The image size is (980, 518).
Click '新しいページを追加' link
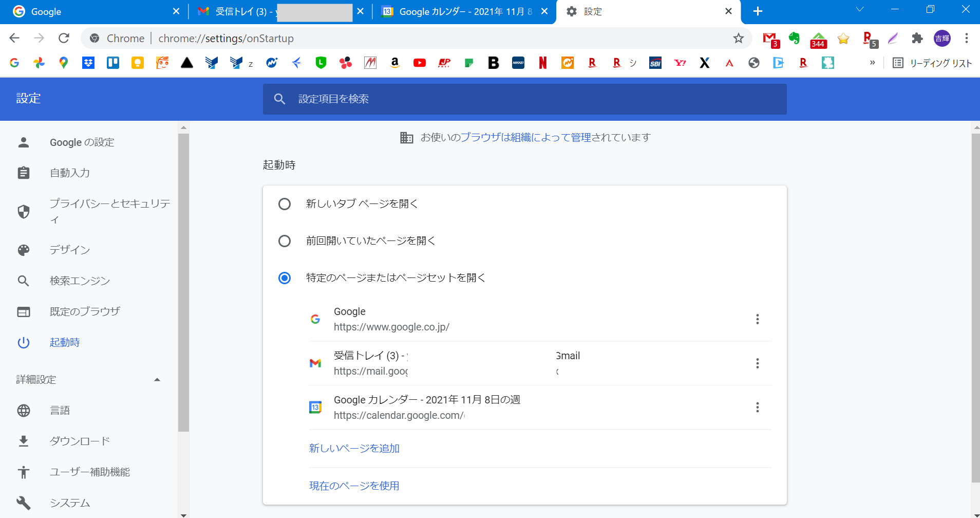click(354, 449)
